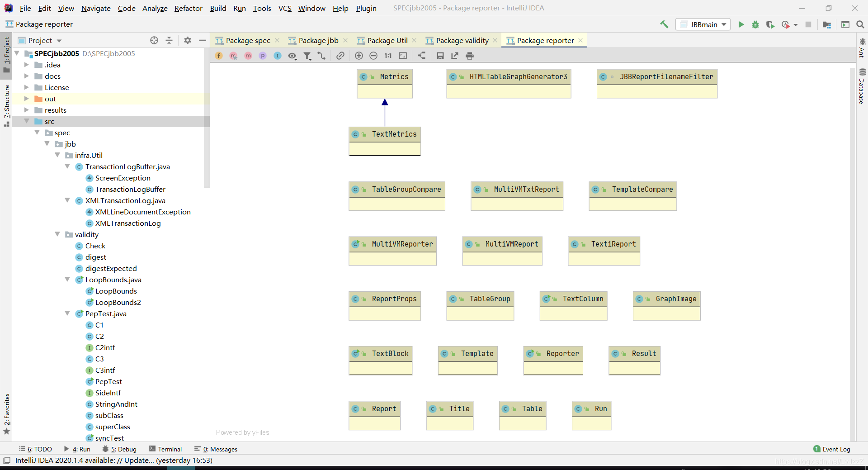Click the profiler run icon
The width and height of the screenshot is (868, 470).
[786, 24]
